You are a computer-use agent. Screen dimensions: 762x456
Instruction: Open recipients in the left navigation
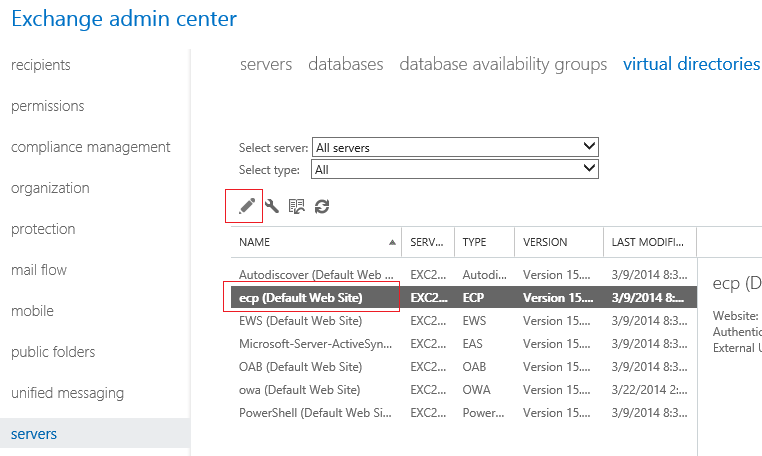[x=41, y=65]
